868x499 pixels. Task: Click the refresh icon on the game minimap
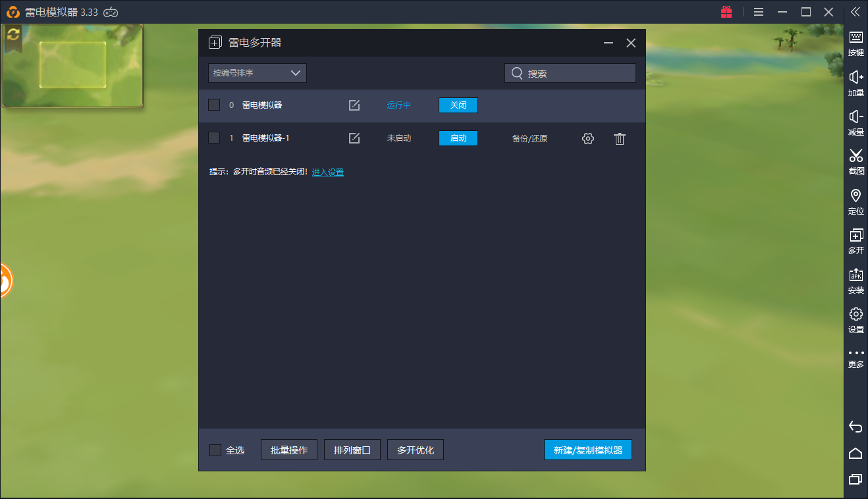point(13,34)
